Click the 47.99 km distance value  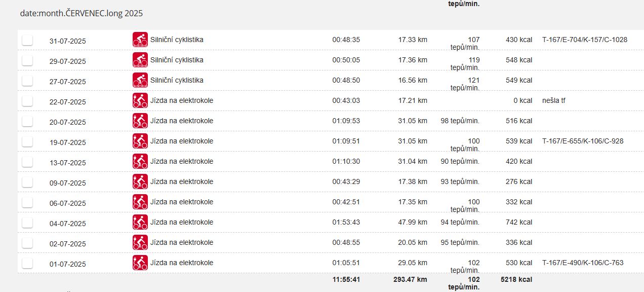click(413, 222)
